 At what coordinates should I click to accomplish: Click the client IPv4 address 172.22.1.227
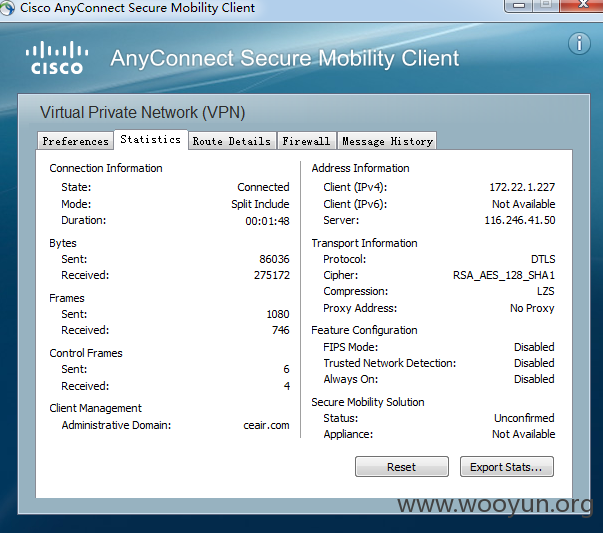pos(522,187)
